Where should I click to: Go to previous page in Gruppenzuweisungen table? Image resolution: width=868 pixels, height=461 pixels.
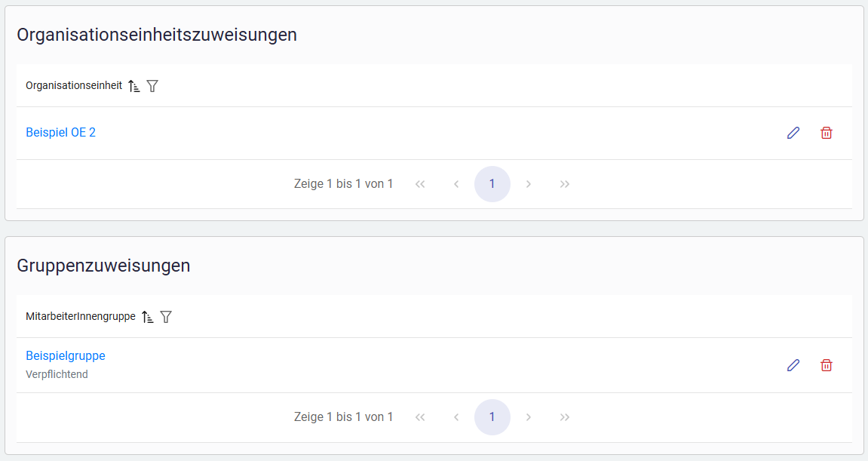click(456, 417)
